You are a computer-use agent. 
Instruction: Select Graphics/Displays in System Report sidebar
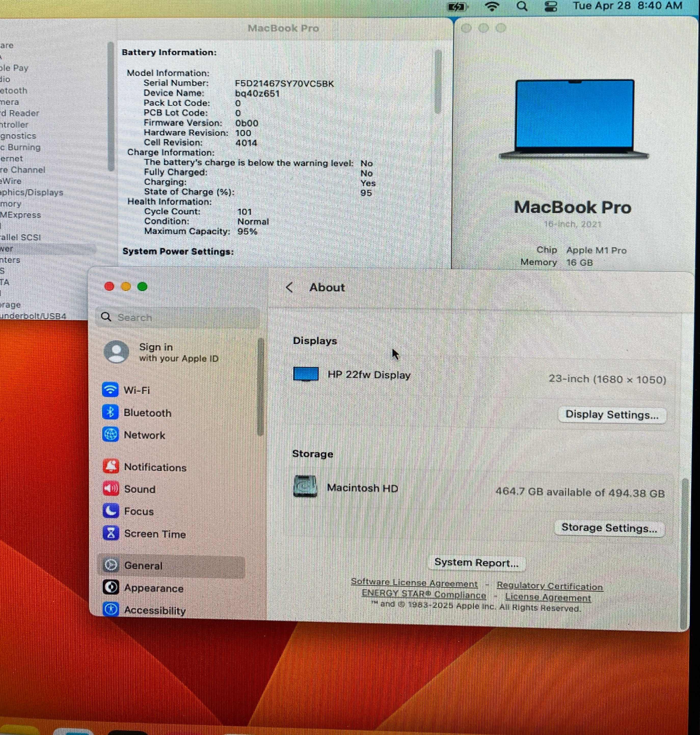(31, 193)
